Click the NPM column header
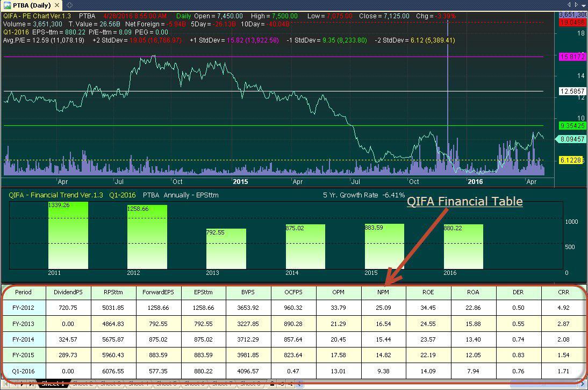This screenshot has width=588, height=390. coord(383,292)
